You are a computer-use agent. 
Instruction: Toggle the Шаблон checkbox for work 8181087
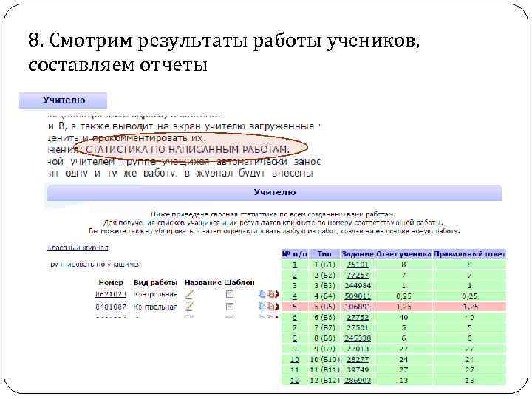pos(230,307)
